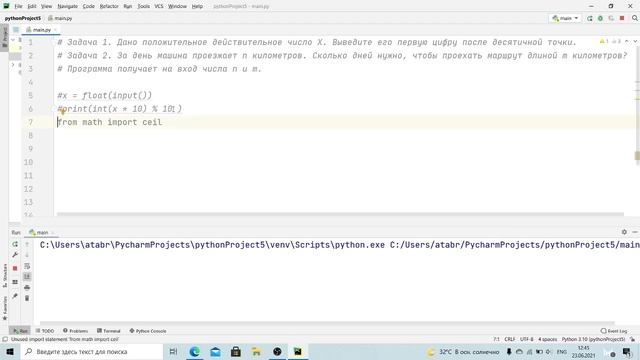Run 'main' with the top toolbar run icon
This screenshot has height=360, width=640.
pos(589,18)
